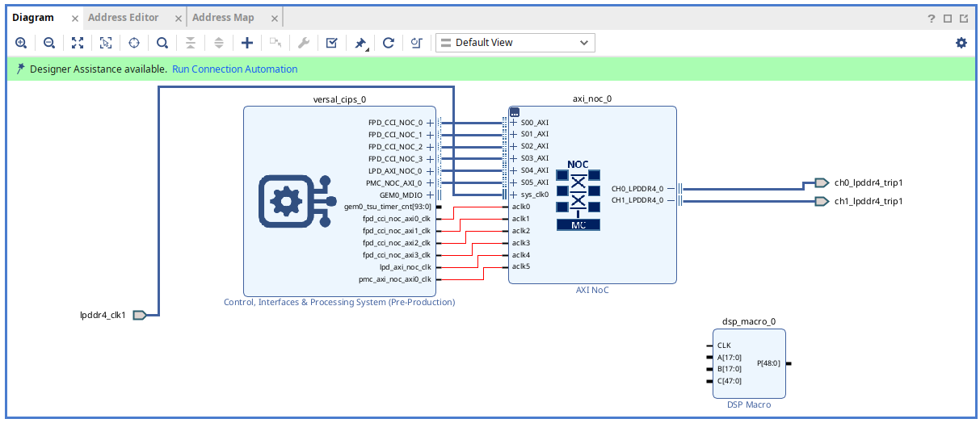Viewport: 980px width, 423px height.
Task: Maximize the diagram panel
Action: pos(948,18)
